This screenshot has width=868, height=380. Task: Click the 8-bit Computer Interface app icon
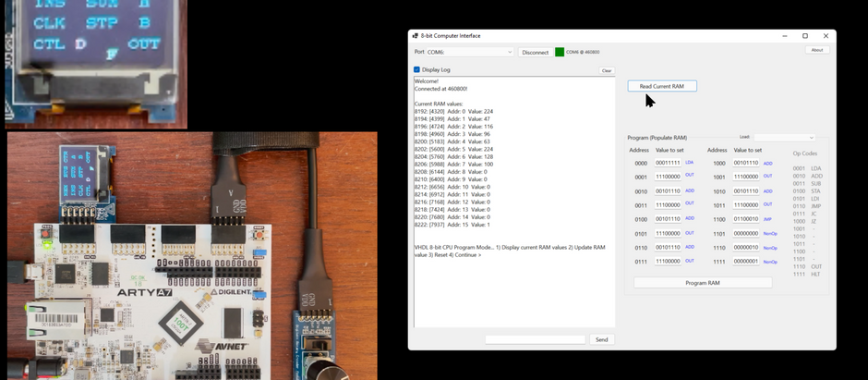(x=416, y=36)
